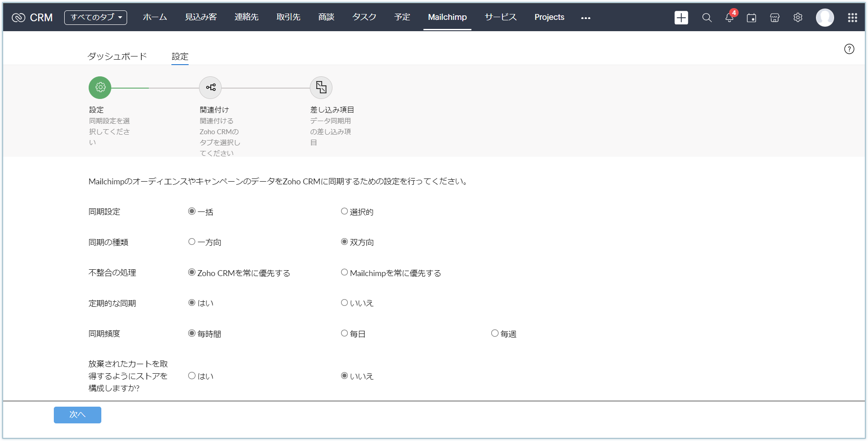868x441 pixels.
Task: Click the green 設定 step gear icon
Action: pyautogui.click(x=100, y=88)
